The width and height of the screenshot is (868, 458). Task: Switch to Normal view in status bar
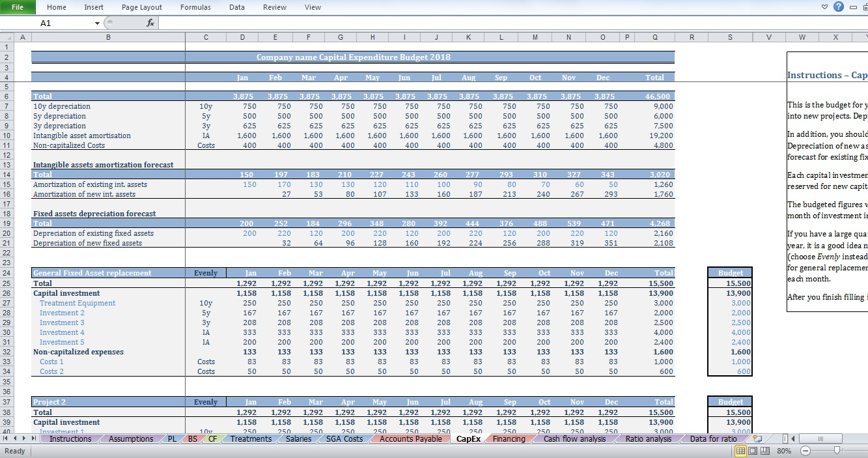[x=741, y=451]
